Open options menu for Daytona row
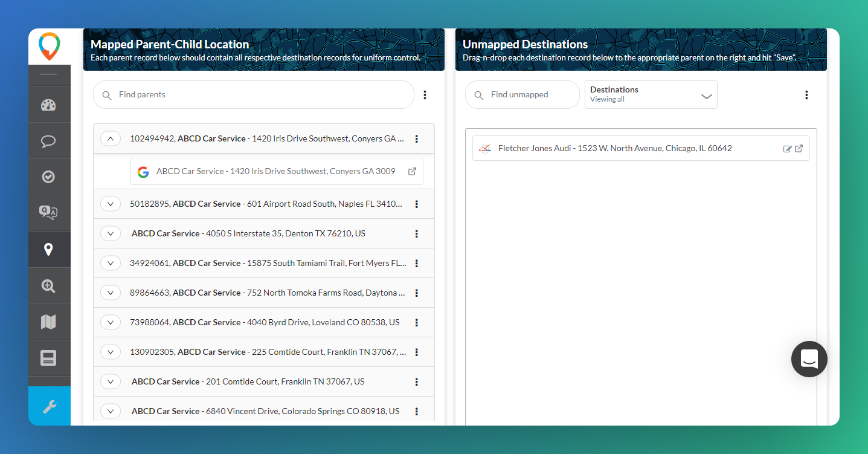 pyautogui.click(x=417, y=293)
